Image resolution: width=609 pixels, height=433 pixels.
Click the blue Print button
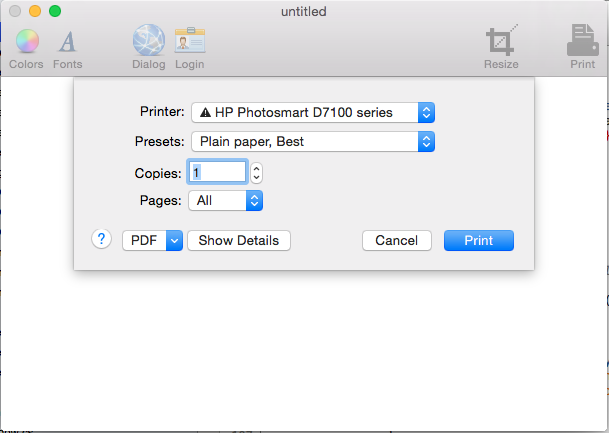pos(479,240)
